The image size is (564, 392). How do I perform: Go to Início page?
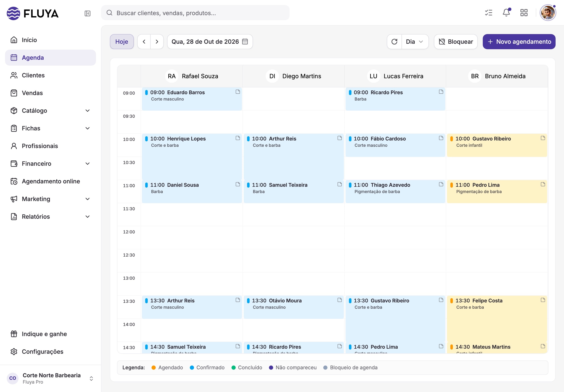coord(50,40)
